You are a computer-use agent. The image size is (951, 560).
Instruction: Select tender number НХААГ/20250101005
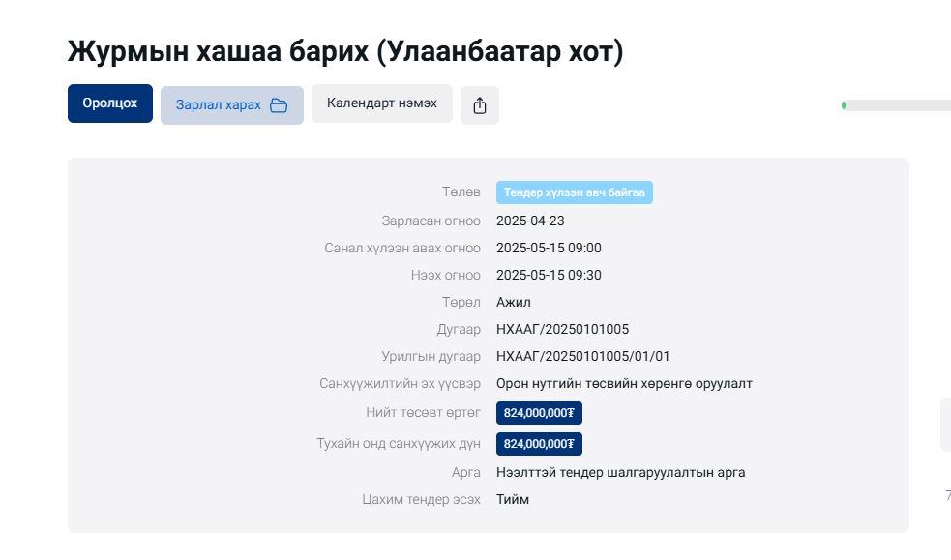point(562,329)
